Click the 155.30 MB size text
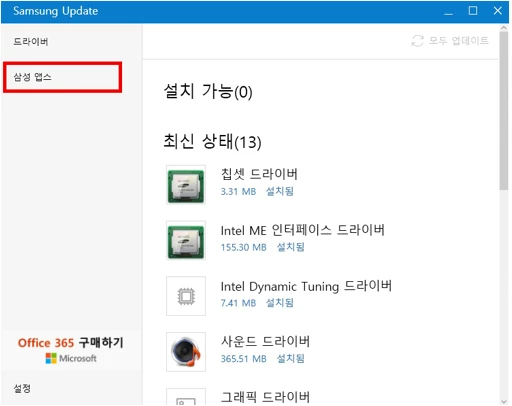512x406 pixels. pos(244,247)
